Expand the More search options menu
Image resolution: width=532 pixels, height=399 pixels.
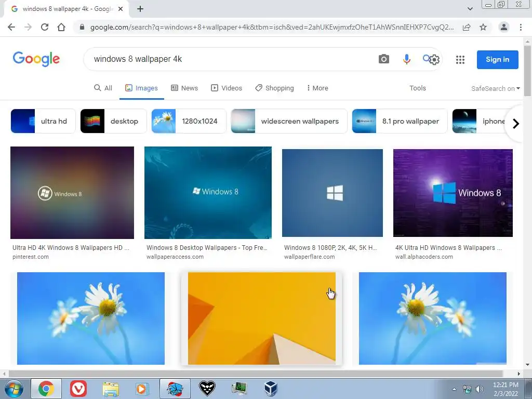tap(317, 88)
